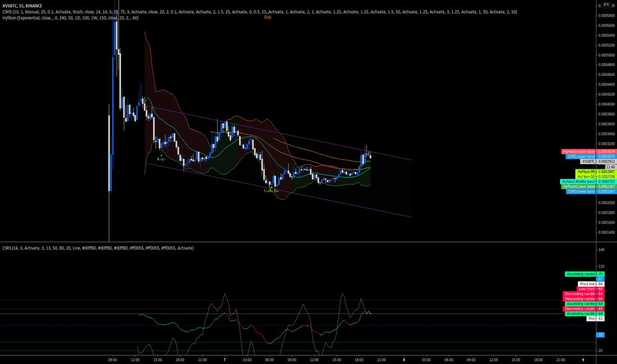Click the XVSBTC last price label 0.0002912

pyautogui.click(x=598, y=161)
